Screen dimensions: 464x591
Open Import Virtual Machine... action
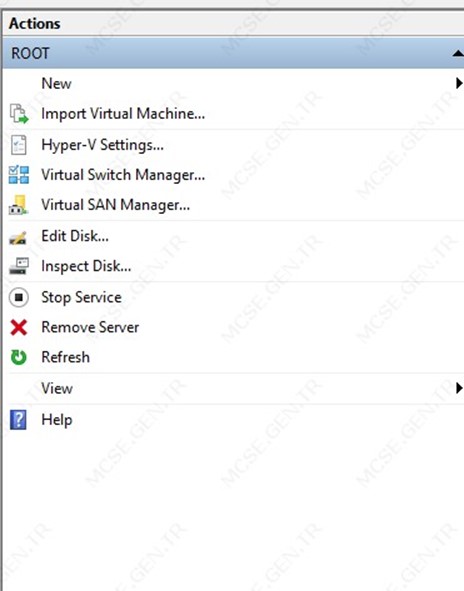(x=123, y=114)
